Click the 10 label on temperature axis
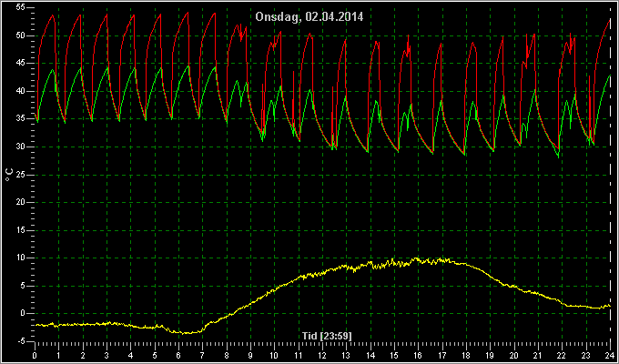 tap(21, 258)
